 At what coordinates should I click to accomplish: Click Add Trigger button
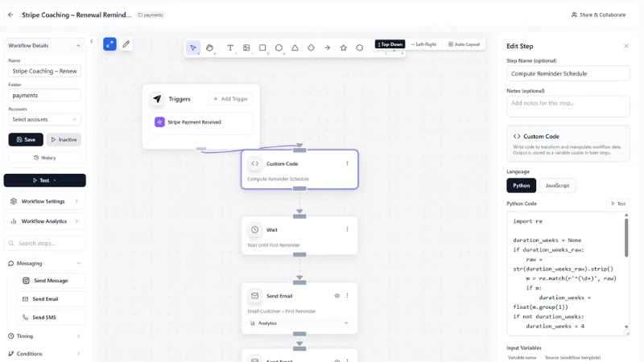coord(230,99)
